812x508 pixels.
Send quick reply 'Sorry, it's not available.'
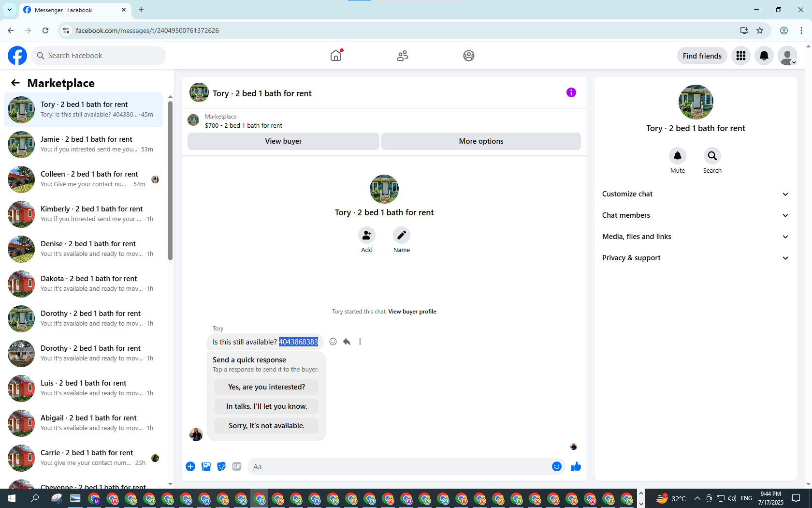point(266,426)
